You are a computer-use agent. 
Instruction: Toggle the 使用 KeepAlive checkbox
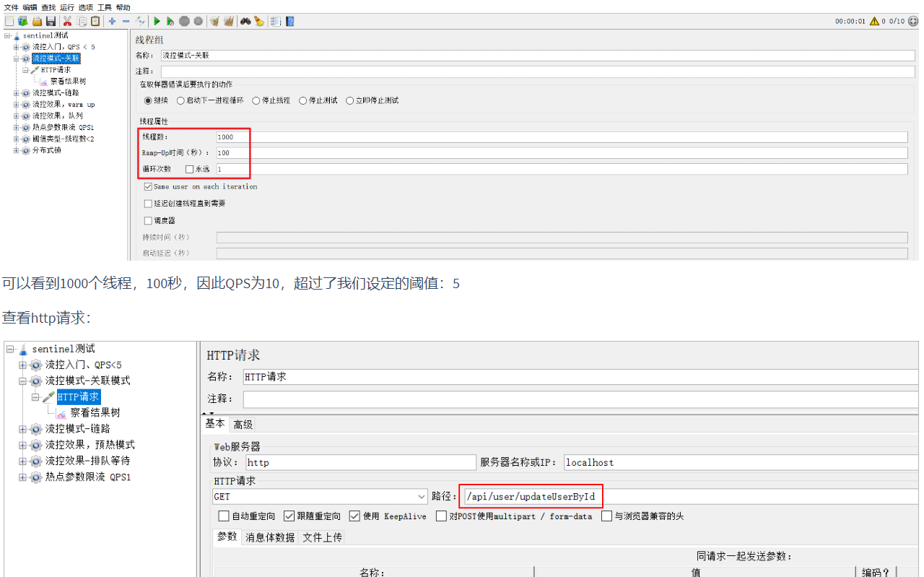pyautogui.click(x=354, y=516)
